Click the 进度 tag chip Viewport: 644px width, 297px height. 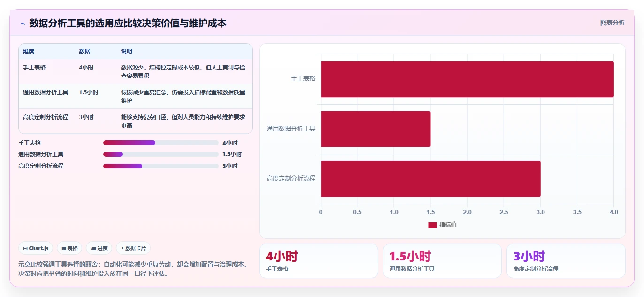click(x=99, y=248)
